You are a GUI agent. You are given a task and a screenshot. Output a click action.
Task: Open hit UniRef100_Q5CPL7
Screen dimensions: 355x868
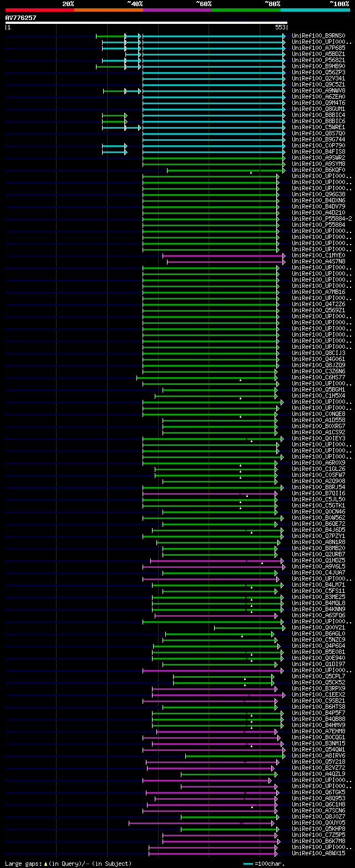click(318, 677)
